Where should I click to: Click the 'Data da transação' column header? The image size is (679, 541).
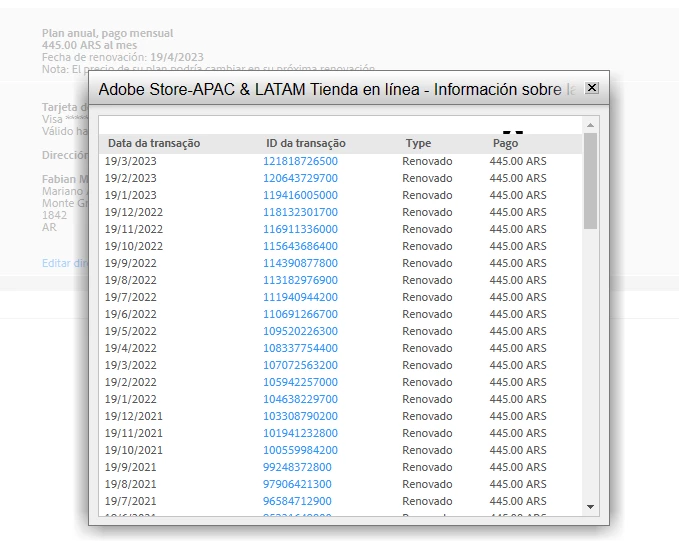click(x=154, y=143)
